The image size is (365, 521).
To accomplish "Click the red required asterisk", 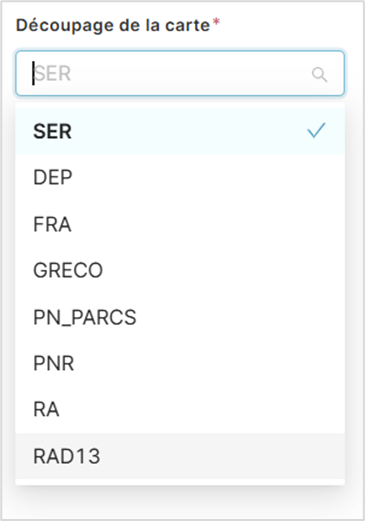I will [x=216, y=23].
